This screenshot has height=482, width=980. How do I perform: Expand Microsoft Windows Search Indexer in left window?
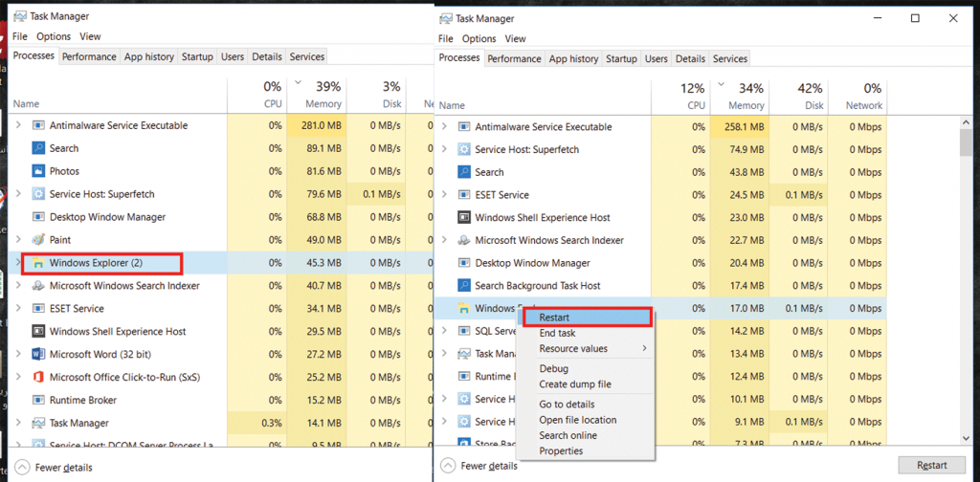(18, 286)
